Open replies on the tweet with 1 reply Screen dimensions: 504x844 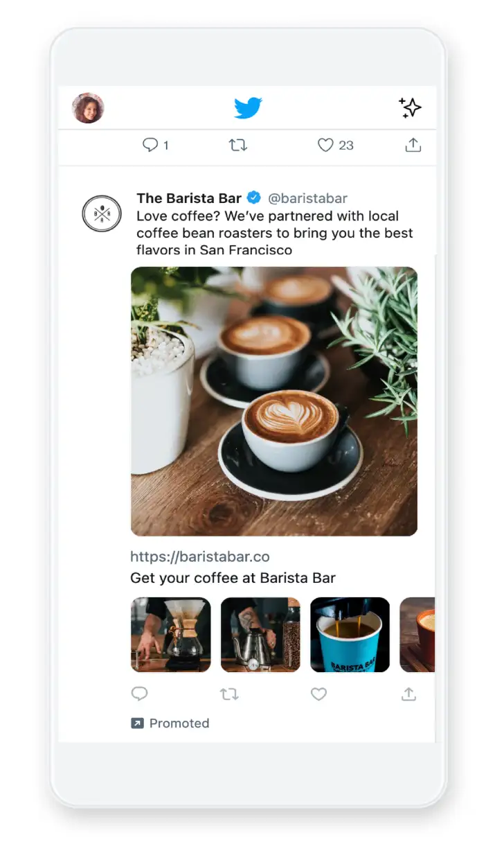[x=155, y=145]
